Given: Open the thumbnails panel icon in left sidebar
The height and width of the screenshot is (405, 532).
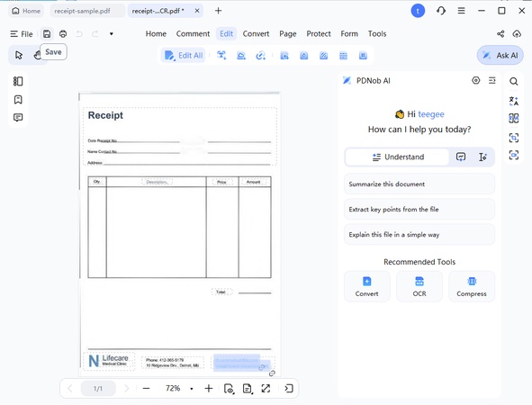Looking at the screenshot, I should (18, 81).
